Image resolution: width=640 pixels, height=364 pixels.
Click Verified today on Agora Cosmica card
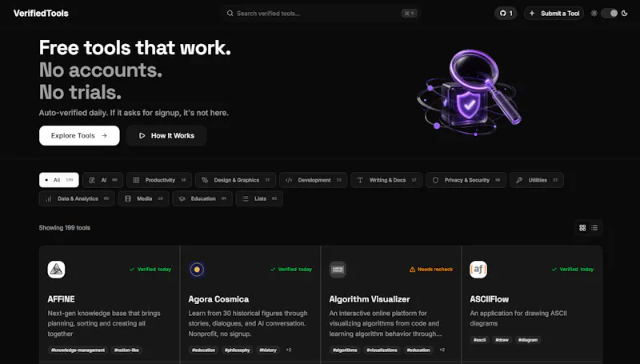coord(291,270)
